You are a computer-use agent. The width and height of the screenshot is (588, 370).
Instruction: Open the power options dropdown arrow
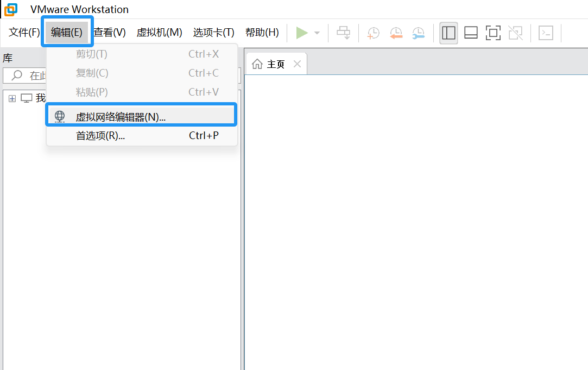click(317, 33)
